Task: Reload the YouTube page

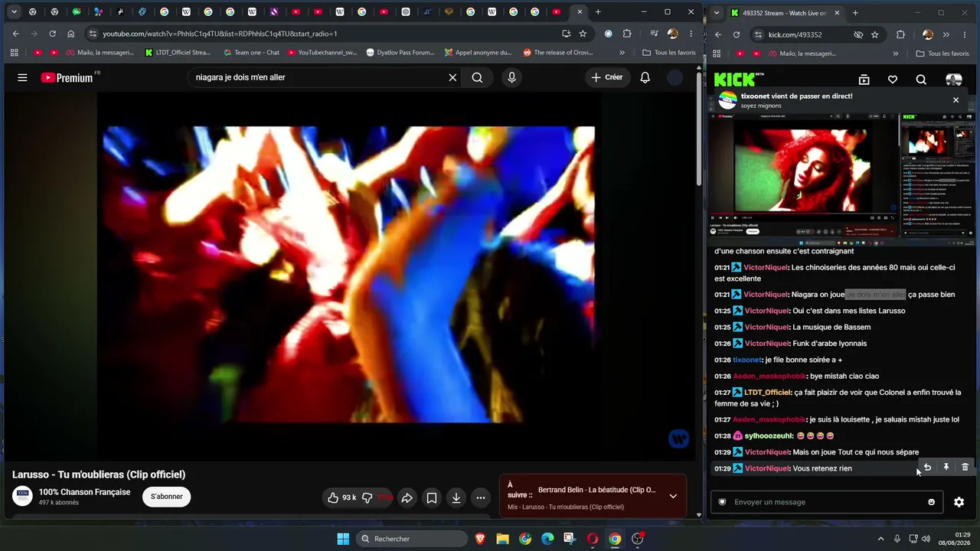Action: click(52, 34)
